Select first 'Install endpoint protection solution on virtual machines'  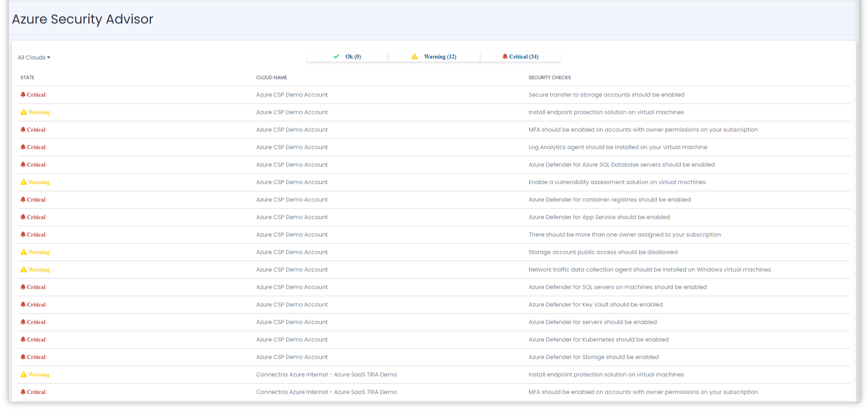pos(606,112)
